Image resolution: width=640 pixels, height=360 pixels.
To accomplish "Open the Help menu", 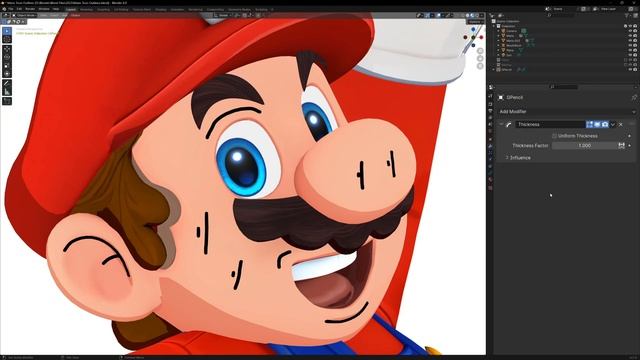I will (56, 9).
